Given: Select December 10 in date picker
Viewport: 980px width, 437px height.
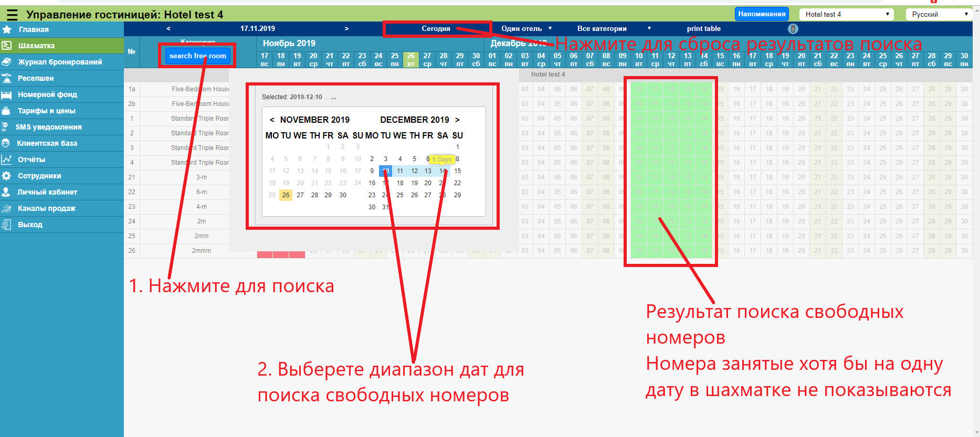Looking at the screenshot, I should pyautogui.click(x=385, y=171).
